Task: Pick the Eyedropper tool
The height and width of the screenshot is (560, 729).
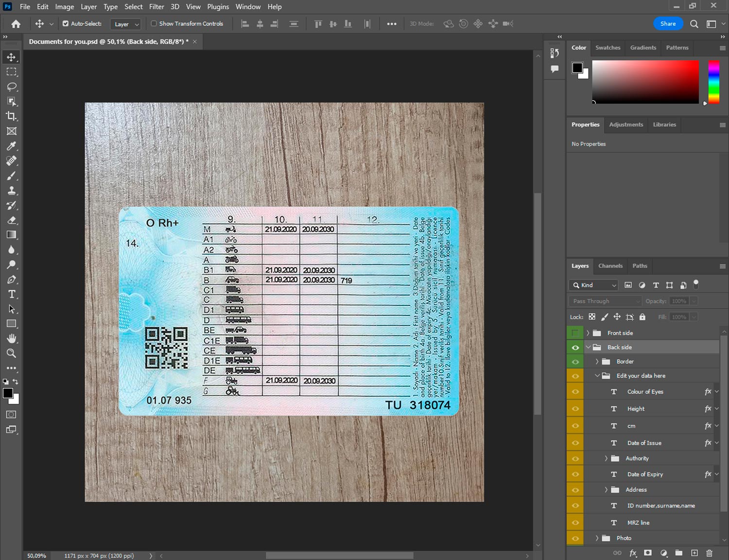Action: pos(12,146)
